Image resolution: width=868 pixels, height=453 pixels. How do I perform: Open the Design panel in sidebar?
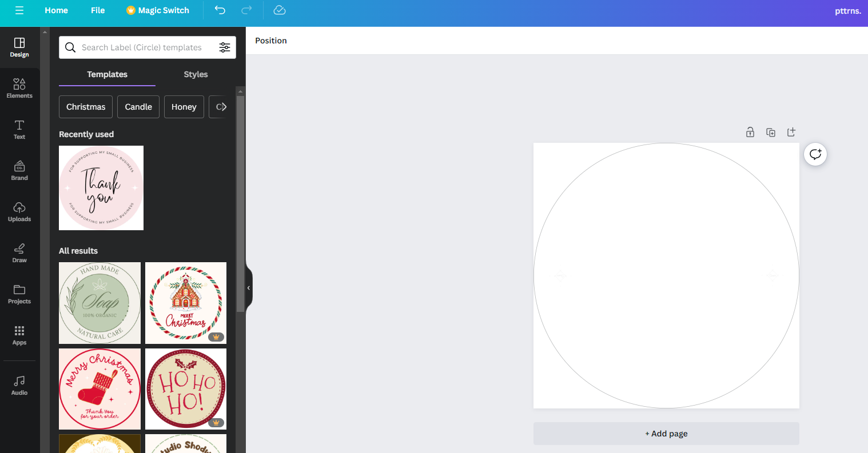[19, 47]
